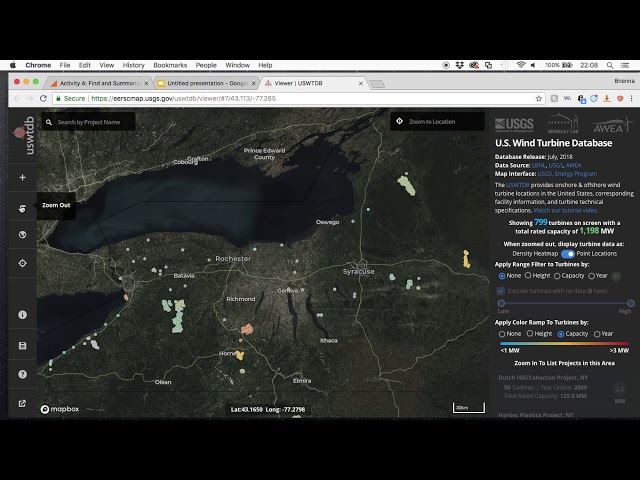Click the Wi-Fi status icon
Screen dimensions: 640x480
(521, 65)
